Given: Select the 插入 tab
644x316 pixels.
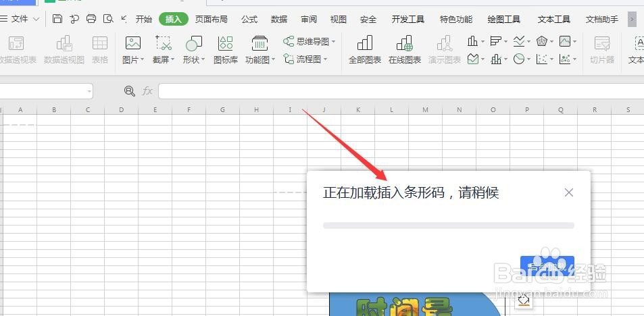Looking at the screenshot, I should 173,19.
